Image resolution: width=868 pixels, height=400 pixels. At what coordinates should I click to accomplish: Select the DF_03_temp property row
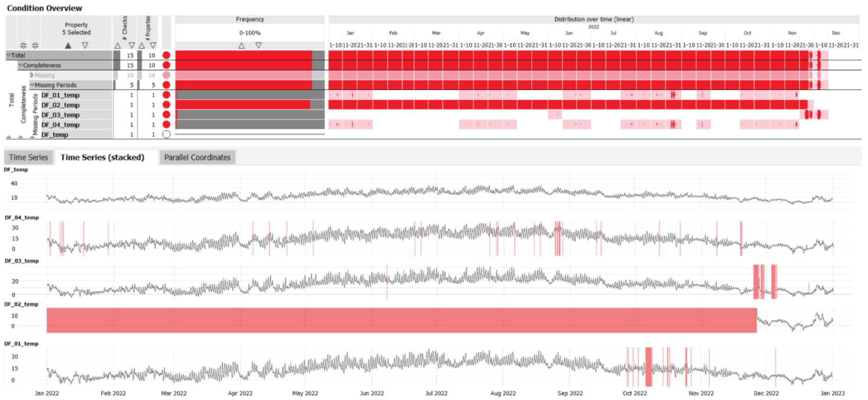pos(61,115)
